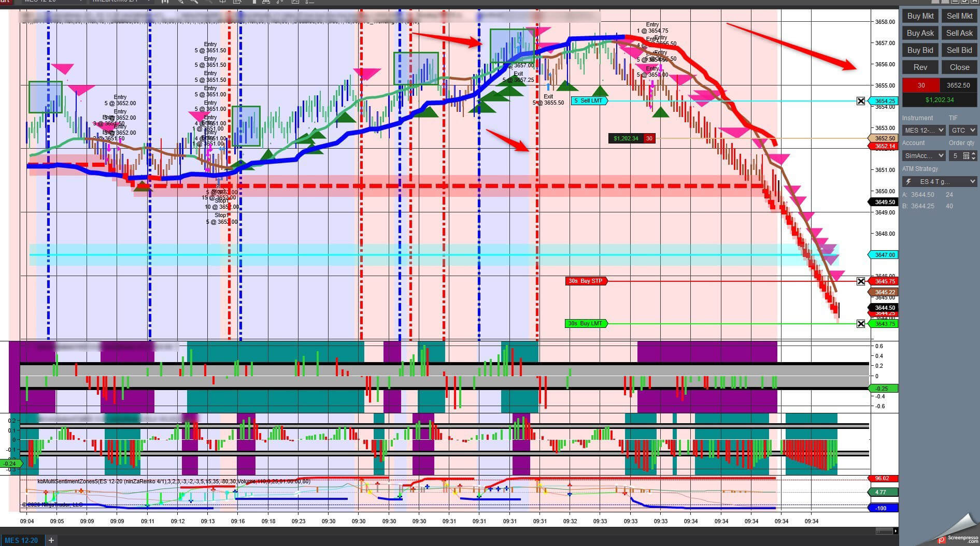Click Buy Bid button
980x546 pixels.
tap(920, 50)
